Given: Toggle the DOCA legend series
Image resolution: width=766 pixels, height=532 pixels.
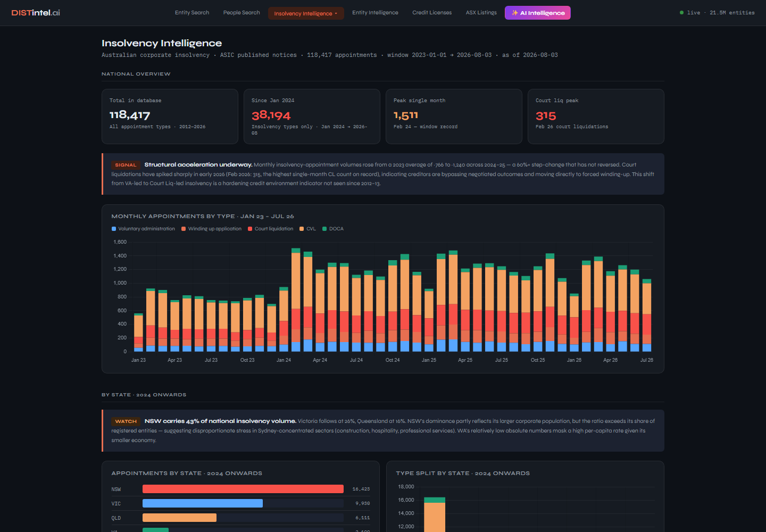Looking at the screenshot, I should 333,229.
